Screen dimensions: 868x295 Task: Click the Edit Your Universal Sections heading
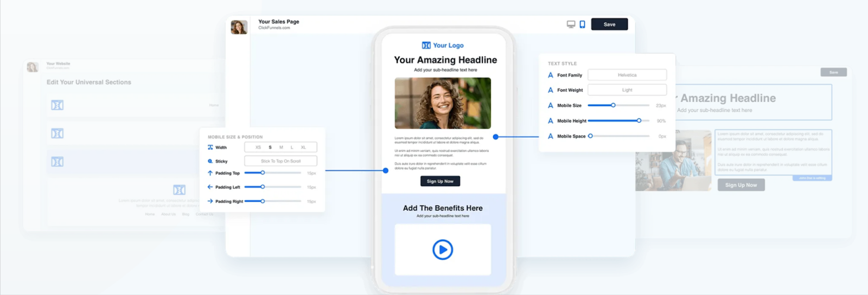pos(89,82)
